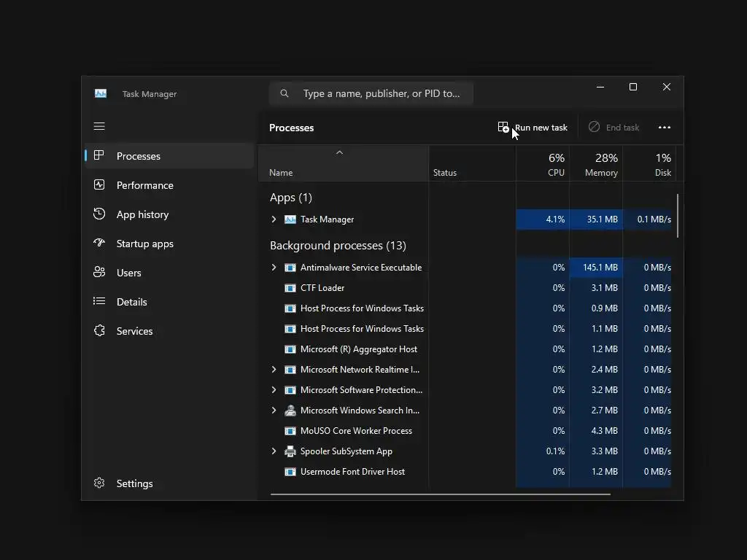Sort by the Name column header
Viewport: 747px width, 560px height.
344,163
